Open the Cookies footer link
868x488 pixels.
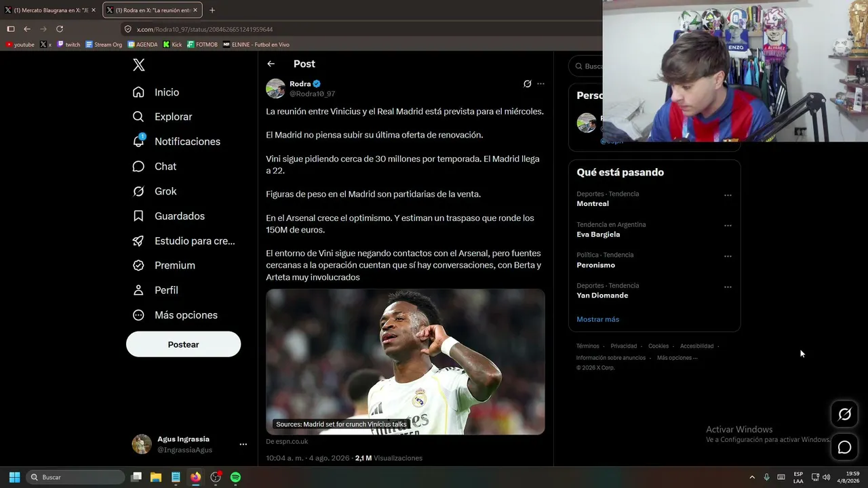tap(658, 346)
